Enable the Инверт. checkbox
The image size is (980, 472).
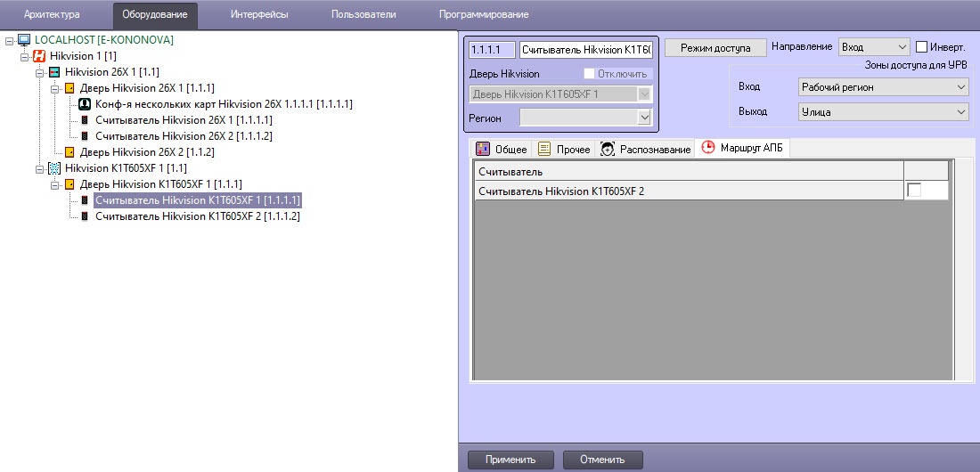click(x=921, y=47)
